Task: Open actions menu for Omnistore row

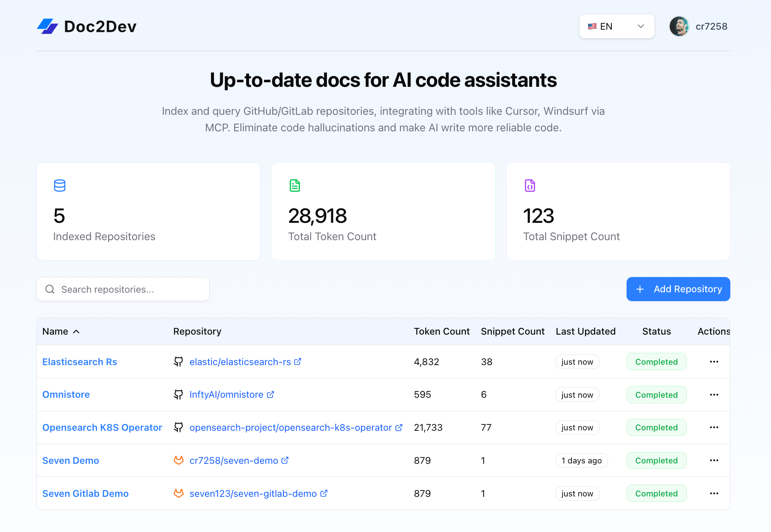Action: (714, 395)
